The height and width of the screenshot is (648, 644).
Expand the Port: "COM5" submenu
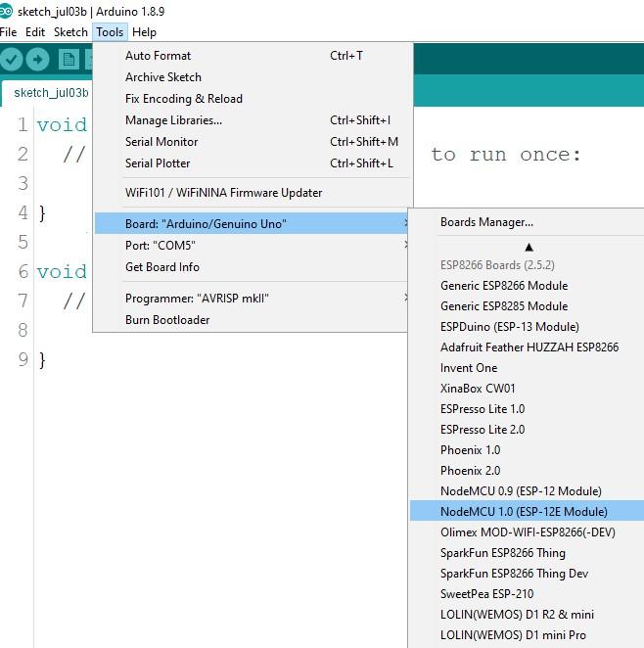coord(252,245)
